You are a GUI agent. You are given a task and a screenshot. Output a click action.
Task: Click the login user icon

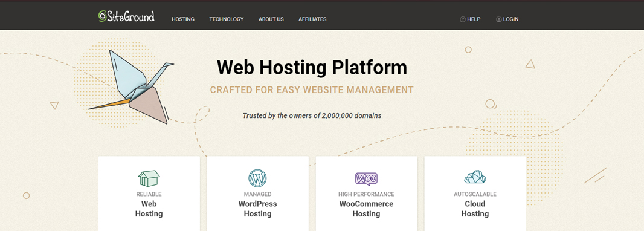498,19
